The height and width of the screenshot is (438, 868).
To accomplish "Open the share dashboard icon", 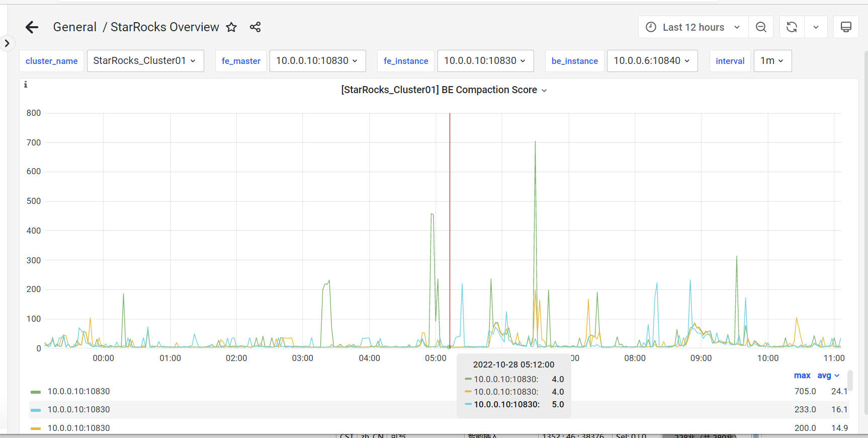I will (x=255, y=27).
